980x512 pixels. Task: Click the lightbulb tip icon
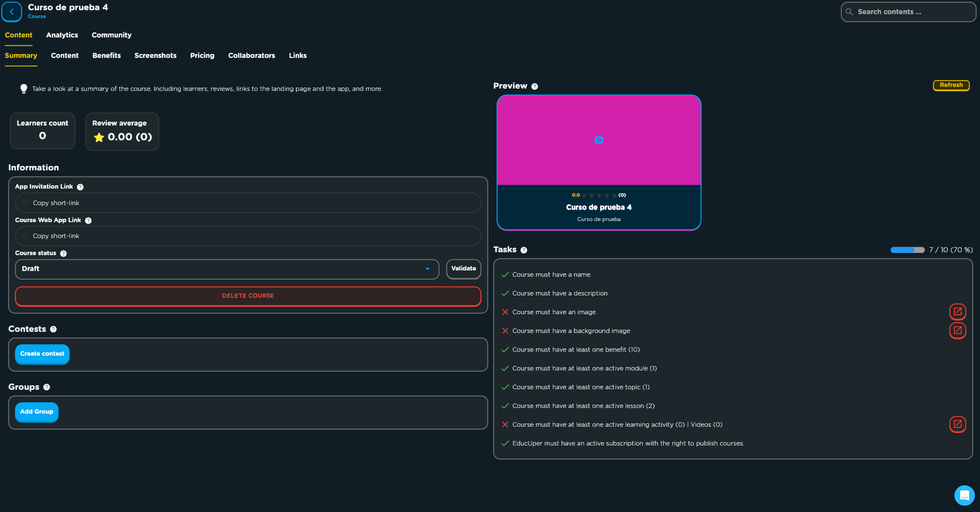point(24,89)
